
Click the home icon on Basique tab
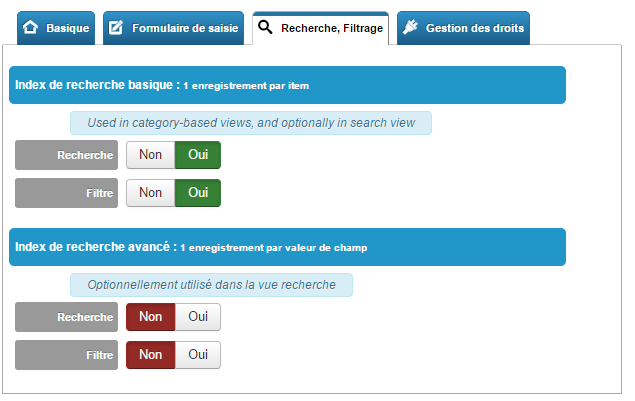coord(30,28)
